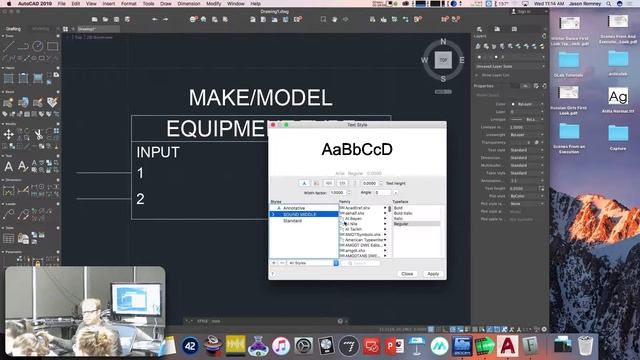Open the Dimension menu

coord(189,4)
